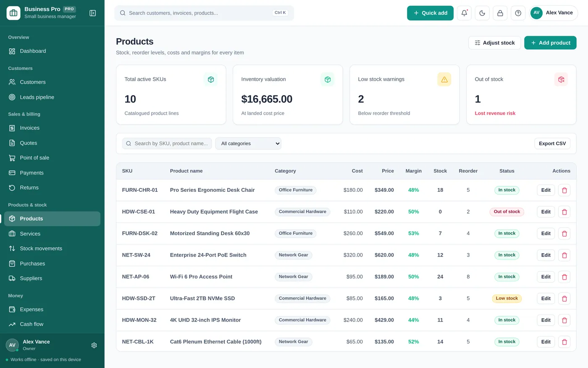
Task: Delete the HDW-CSE-01 product
Action: 564,212
